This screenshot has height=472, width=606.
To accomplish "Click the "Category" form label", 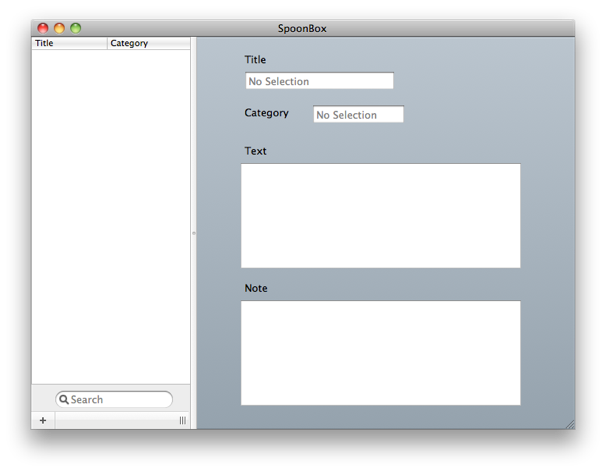I will tap(266, 113).
